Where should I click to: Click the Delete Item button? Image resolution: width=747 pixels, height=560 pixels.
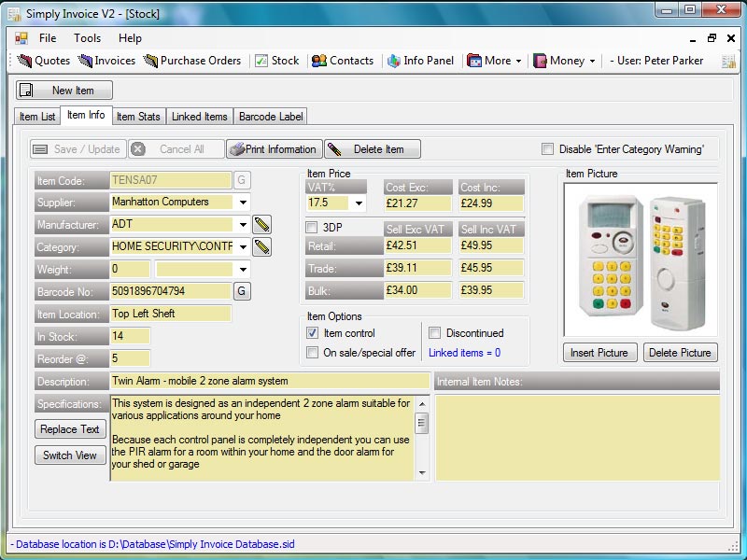click(373, 149)
